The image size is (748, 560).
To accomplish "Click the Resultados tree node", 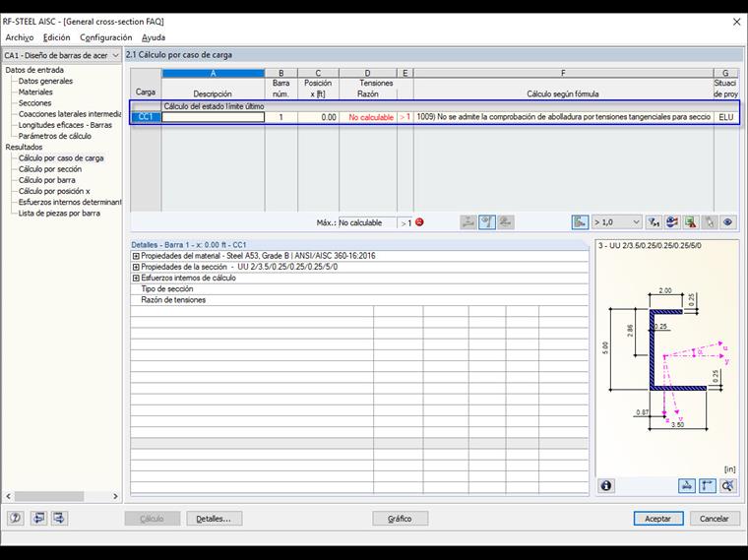I will (24, 147).
